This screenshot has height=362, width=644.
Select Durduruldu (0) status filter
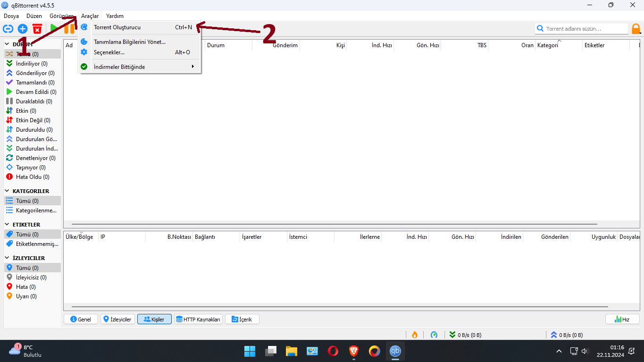tap(32, 130)
